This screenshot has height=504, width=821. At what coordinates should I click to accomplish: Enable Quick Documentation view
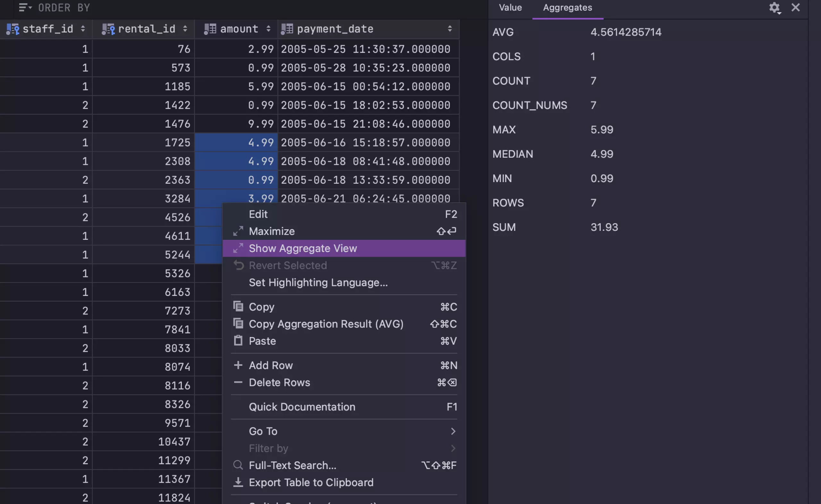301,407
